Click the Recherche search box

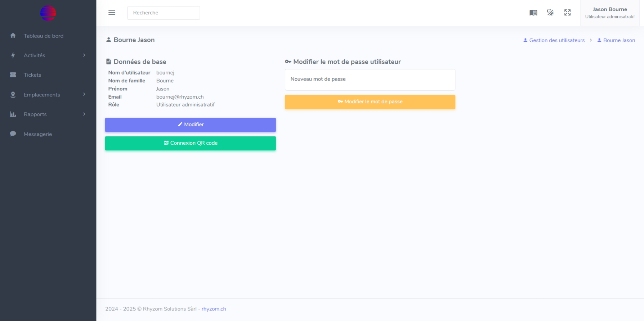164,13
